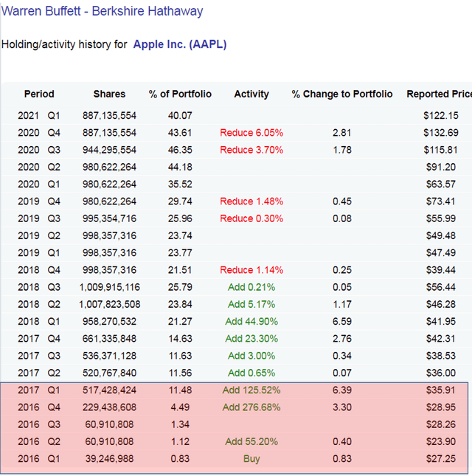Select the Reduce 1.48% activity cell
This screenshot has width=472, height=476.
pyautogui.click(x=251, y=201)
